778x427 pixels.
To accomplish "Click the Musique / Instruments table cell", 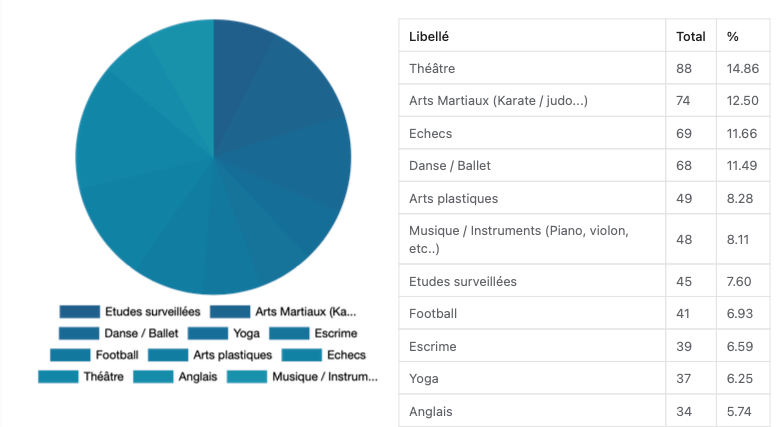I will [x=533, y=239].
